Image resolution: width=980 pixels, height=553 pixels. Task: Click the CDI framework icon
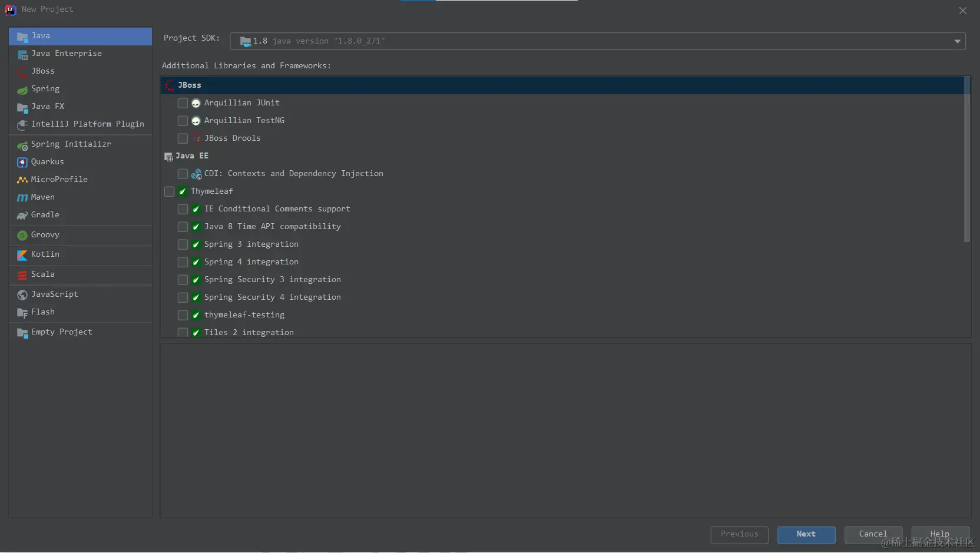tap(196, 174)
